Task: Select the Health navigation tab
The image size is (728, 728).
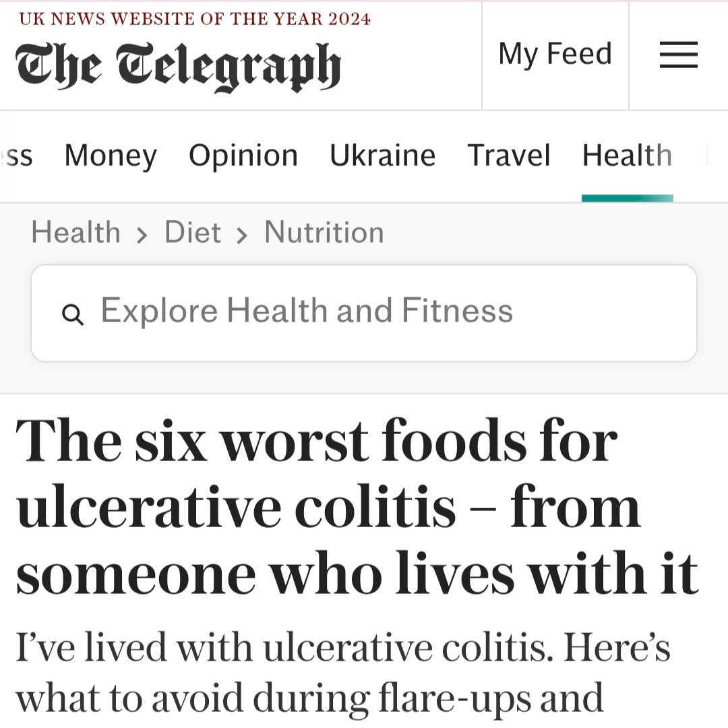Action: [627, 156]
